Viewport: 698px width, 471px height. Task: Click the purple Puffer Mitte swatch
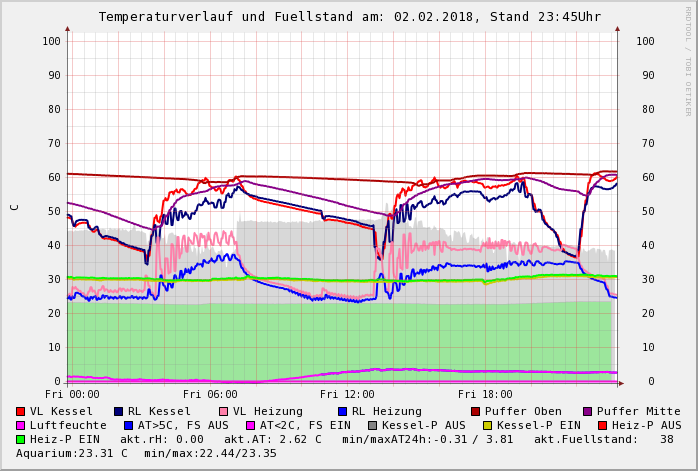point(588,411)
